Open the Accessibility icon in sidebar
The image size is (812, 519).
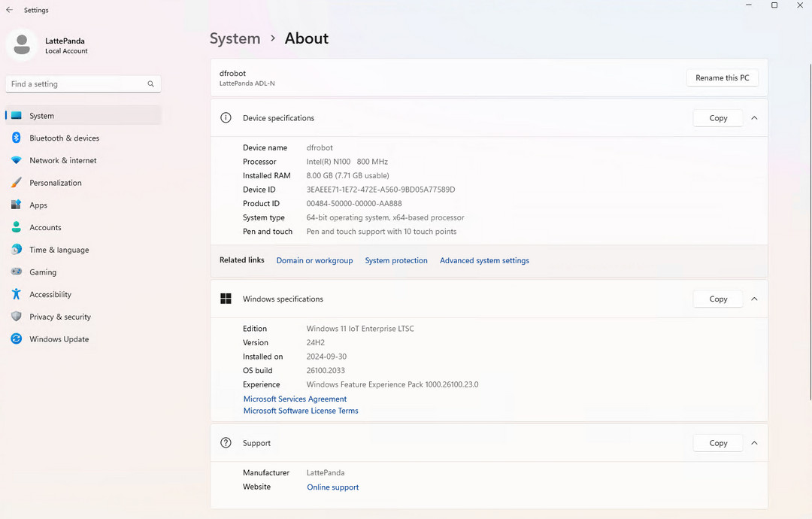[16, 294]
